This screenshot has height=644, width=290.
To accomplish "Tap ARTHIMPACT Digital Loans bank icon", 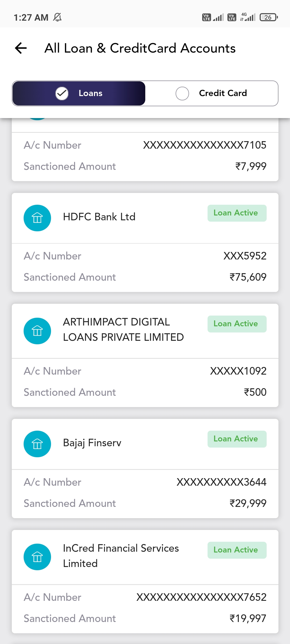I will 37,331.
